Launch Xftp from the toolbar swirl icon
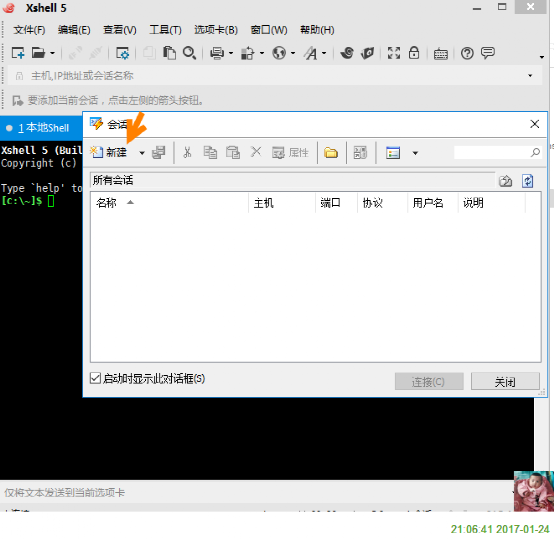Image resolution: width=554 pixels, height=541 pixels. (x=347, y=53)
